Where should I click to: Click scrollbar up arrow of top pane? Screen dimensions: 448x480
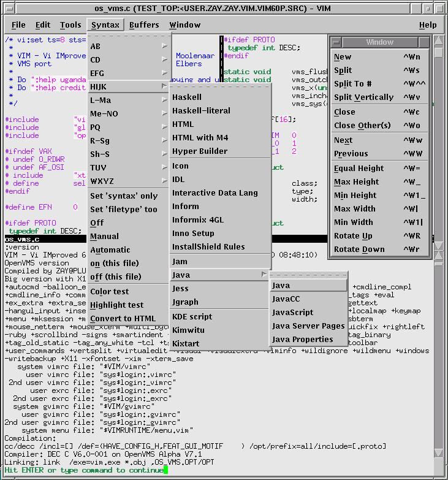click(439, 40)
